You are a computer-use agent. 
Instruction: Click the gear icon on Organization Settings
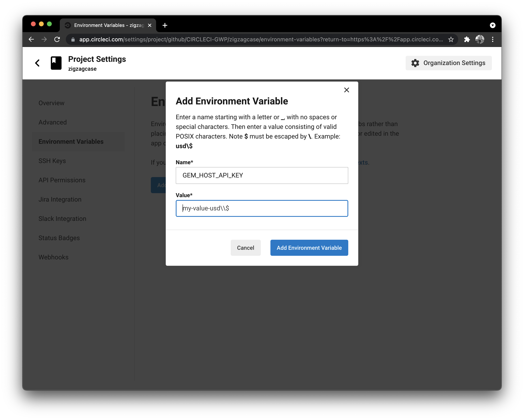tap(415, 63)
